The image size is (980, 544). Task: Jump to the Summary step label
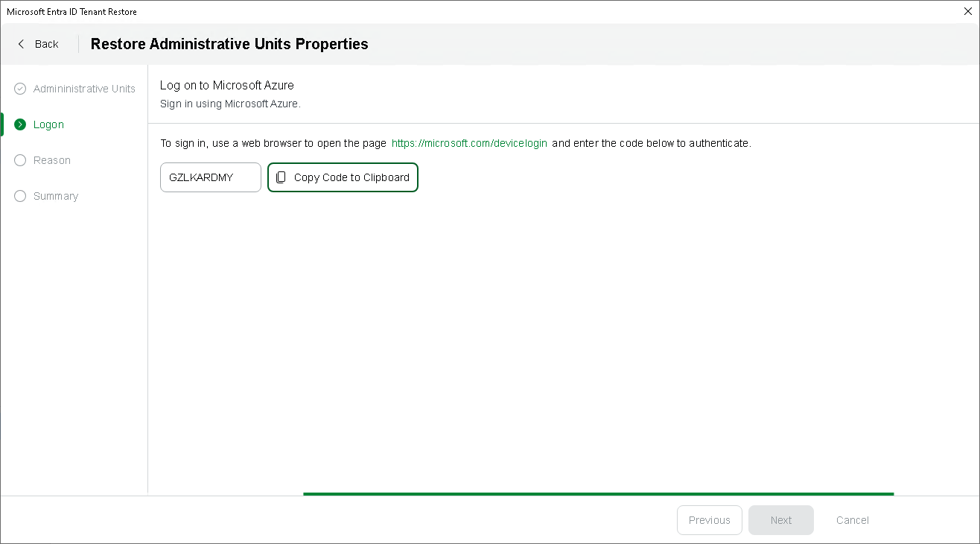click(x=56, y=196)
